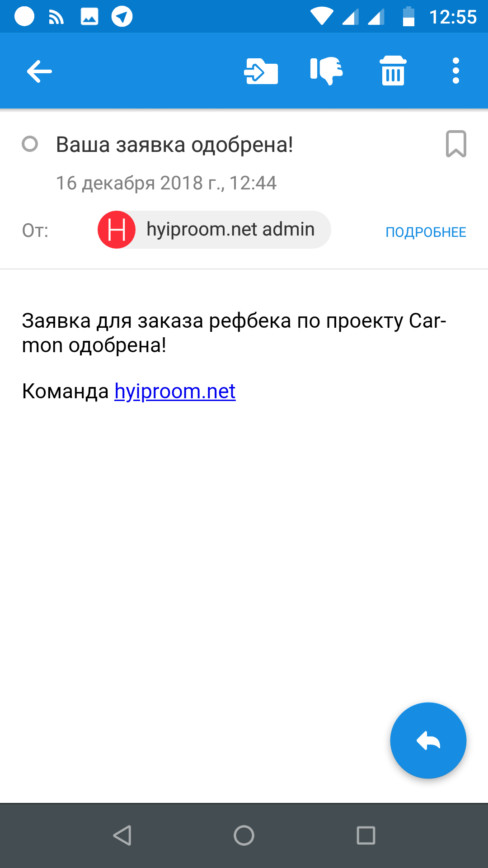Tap the Android home circle button

tap(244, 835)
